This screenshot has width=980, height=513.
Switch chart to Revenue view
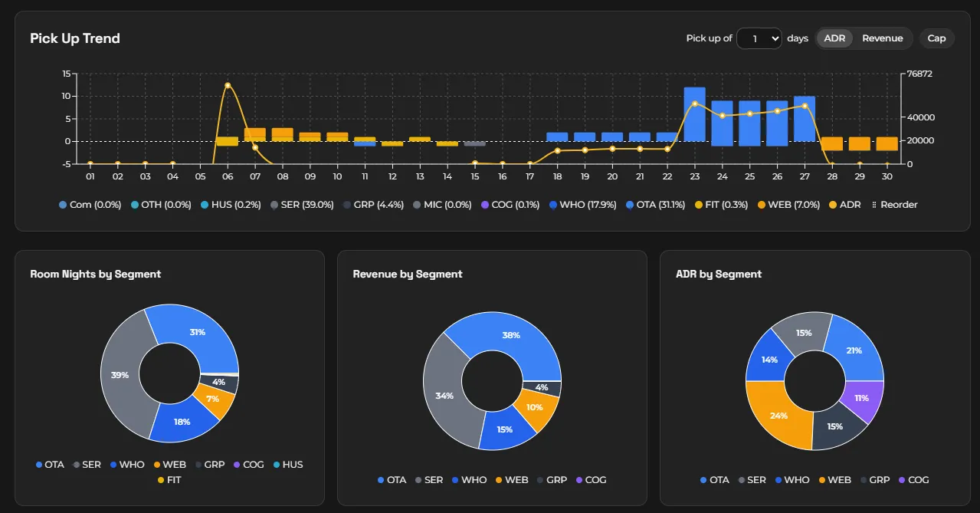point(882,38)
